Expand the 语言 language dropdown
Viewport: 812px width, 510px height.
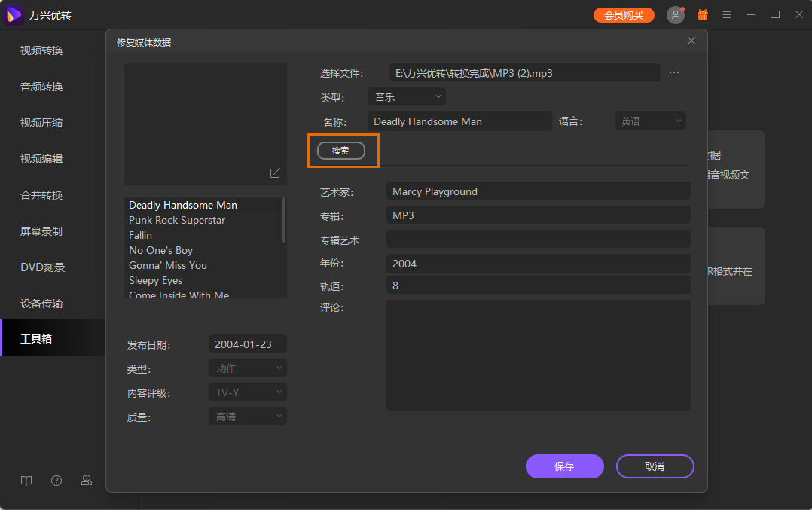pyautogui.click(x=650, y=121)
